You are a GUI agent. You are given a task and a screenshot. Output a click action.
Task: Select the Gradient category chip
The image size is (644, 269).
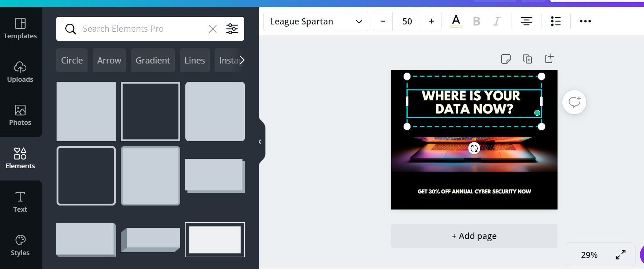[153, 60]
